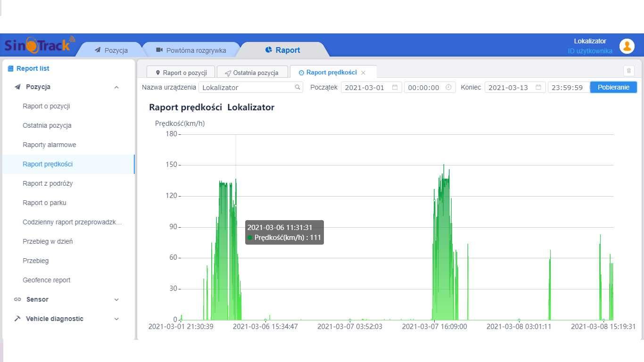Click the SinoTrack logo

(x=40, y=45)
